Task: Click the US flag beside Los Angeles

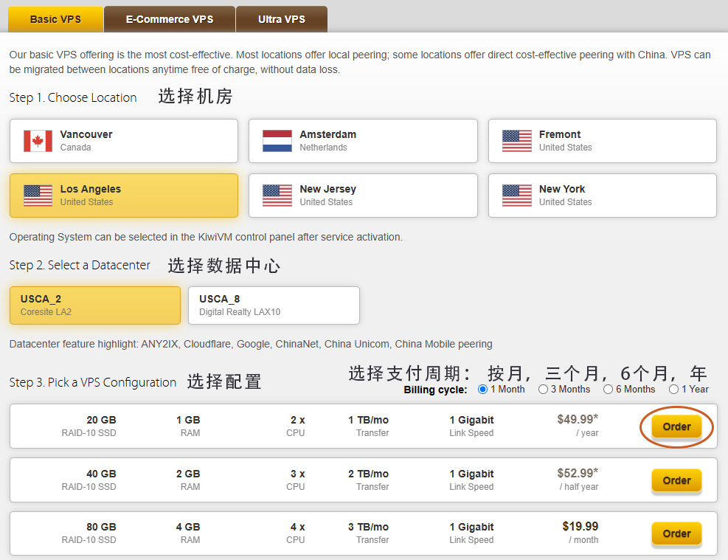Action: coord(38,196)
